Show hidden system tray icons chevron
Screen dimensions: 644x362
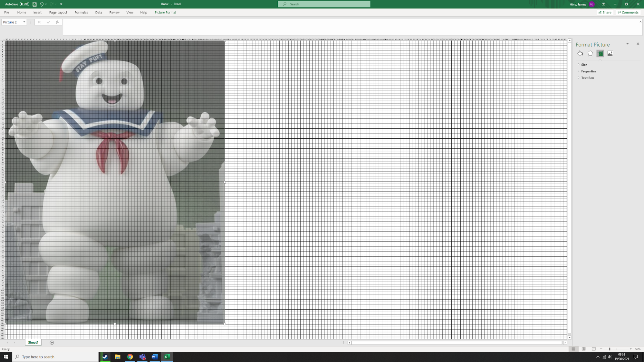pyautogui.click(x=598, y=357)
